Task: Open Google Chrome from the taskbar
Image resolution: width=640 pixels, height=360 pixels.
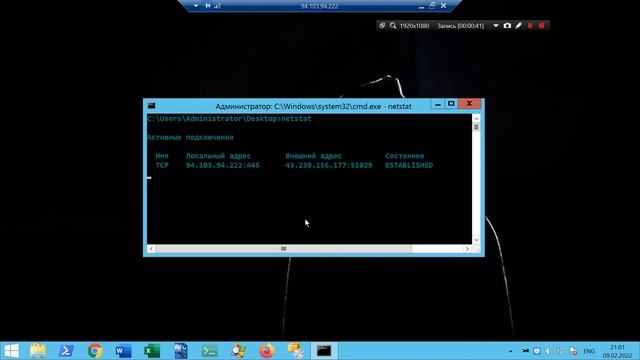Action: (95, 351)
